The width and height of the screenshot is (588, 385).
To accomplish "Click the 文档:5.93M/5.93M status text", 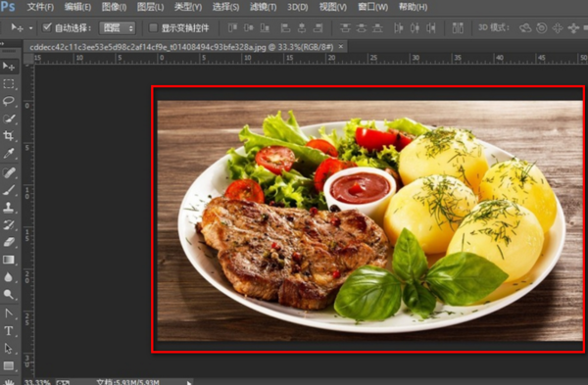I will 127,382.
